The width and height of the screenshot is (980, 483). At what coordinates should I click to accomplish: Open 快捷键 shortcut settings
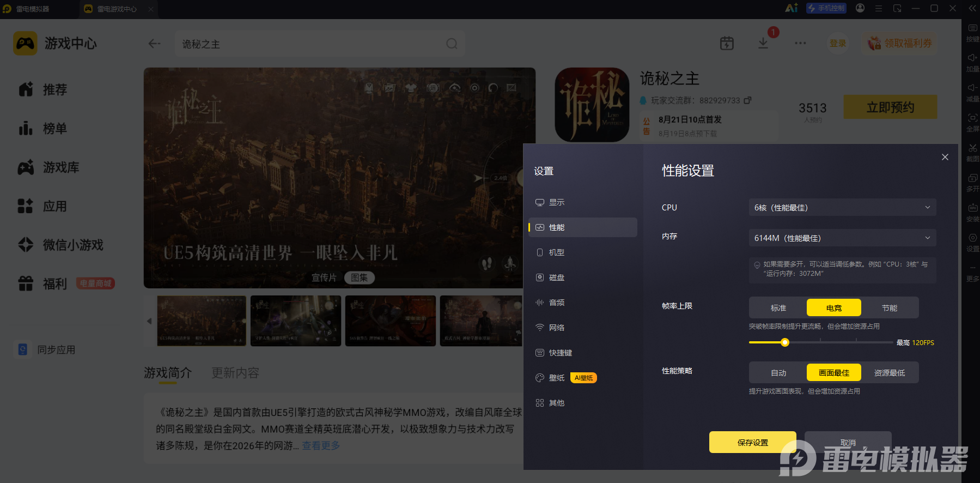click(583, 353)
